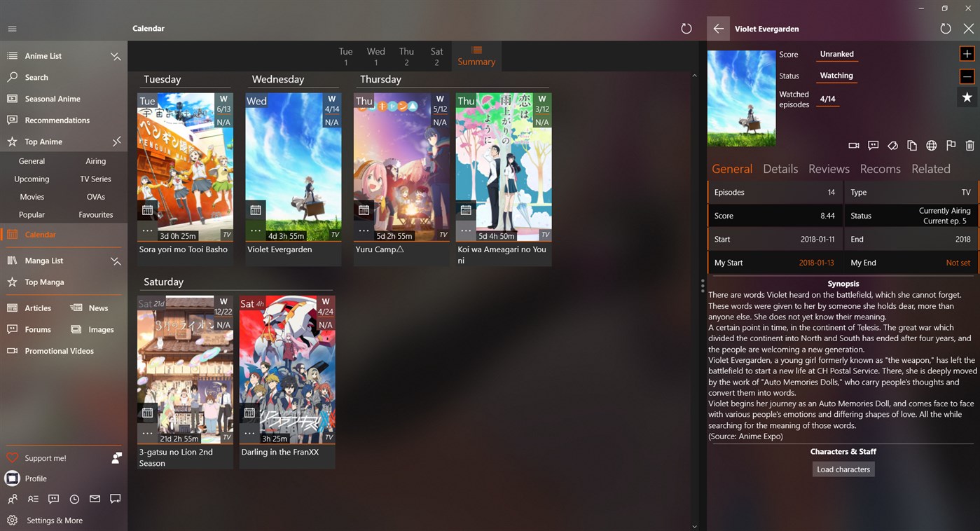Mark Violet Evergarden as favourite with the star
Viewport: 980px width, 531px height.
click(967, 97)
